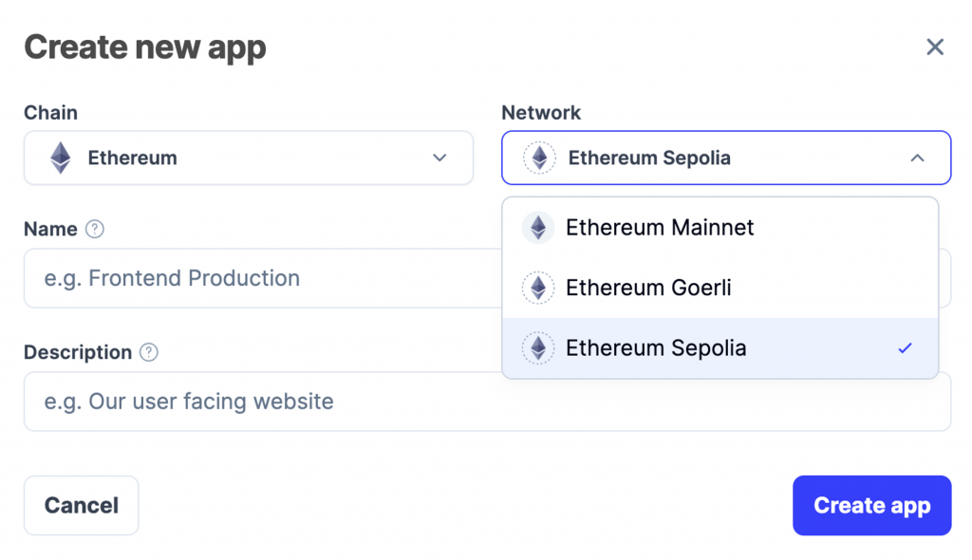972x560 pixels.
Task: Expand the Chain dropdown chevron
Action: pos(439,158)
